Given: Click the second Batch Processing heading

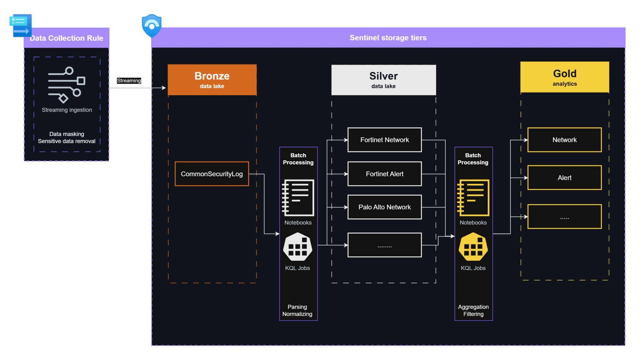Looking at the screenshot, I should pos(473,159).
